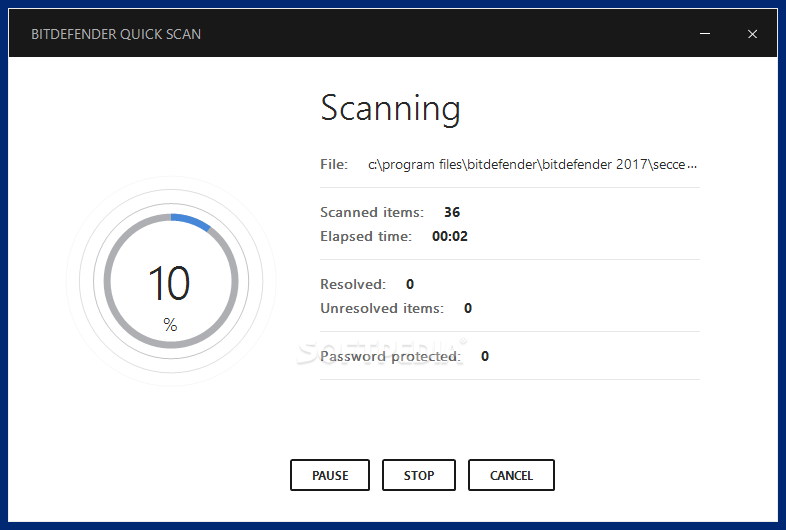Viewport: 786px width, 530px height.
Task: Cancel the quick scan
Action: point(511,475)
